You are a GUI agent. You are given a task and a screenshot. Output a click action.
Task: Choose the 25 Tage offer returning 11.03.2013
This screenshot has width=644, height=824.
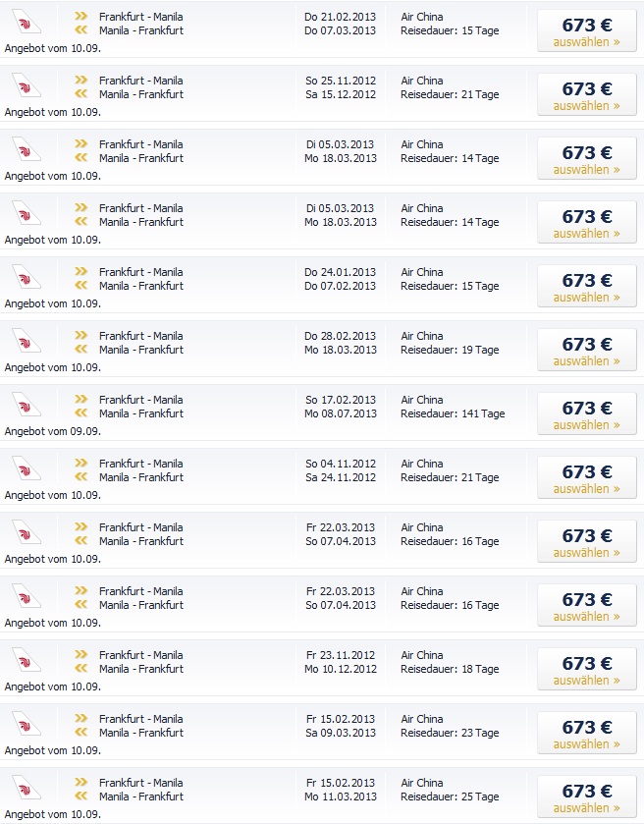coord(587,797)
